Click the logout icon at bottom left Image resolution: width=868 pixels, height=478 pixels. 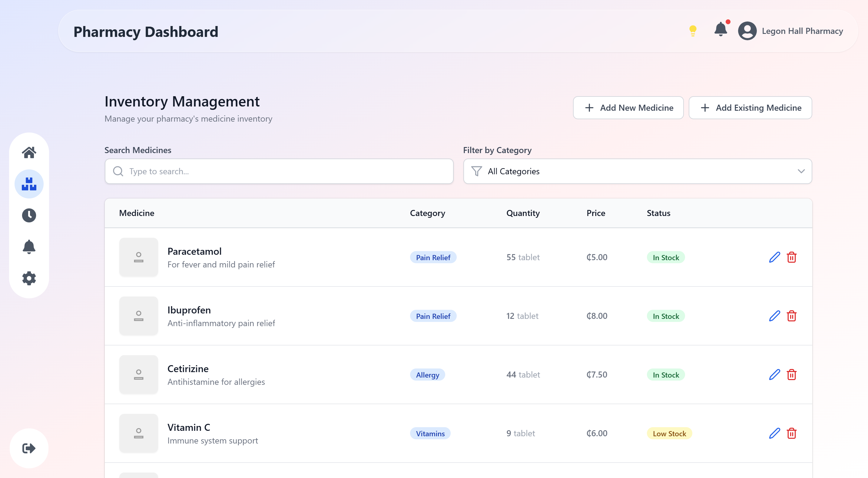[29, 448]
